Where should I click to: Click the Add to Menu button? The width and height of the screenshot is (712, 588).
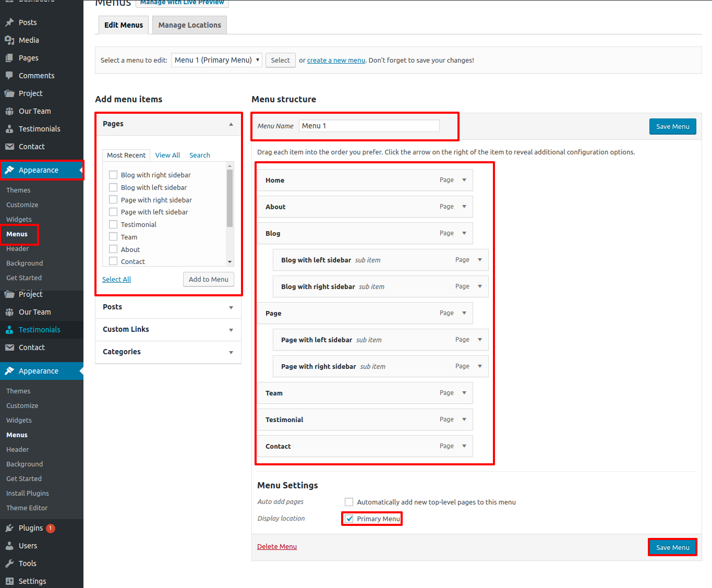[209, 279]
